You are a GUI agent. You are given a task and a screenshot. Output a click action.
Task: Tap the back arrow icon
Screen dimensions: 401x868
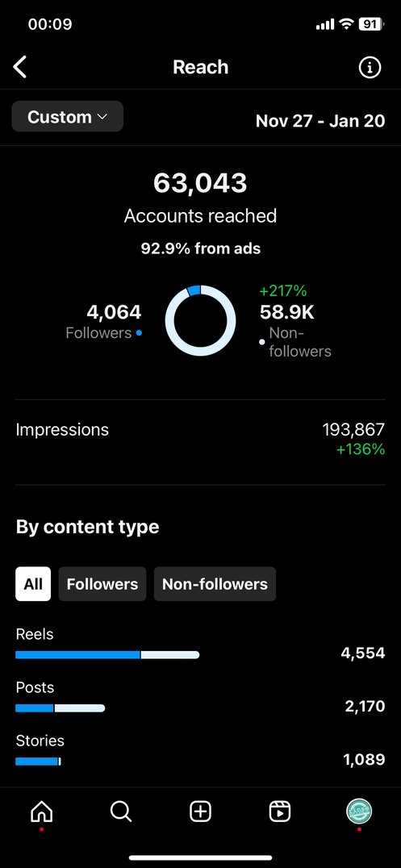click(20, 67)
